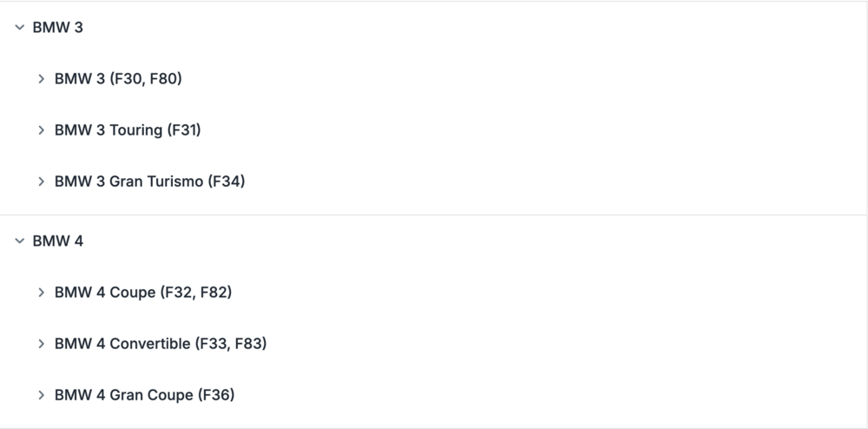Screen dimensions: 868x429
Task: Expand chevron beside BMW 4 Coupe
Action: click(41, 293)
